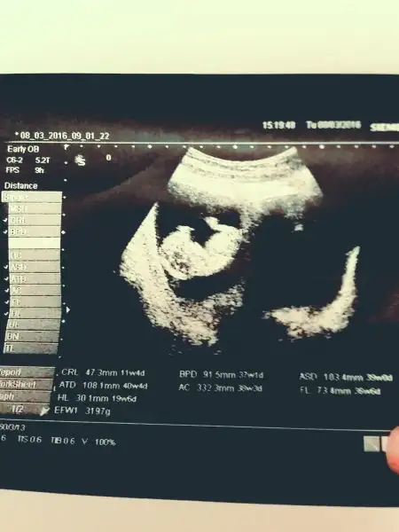Toggle the checkmark next to CRL
This screenshot has width=399, height=532.
(x=5, y=221)
